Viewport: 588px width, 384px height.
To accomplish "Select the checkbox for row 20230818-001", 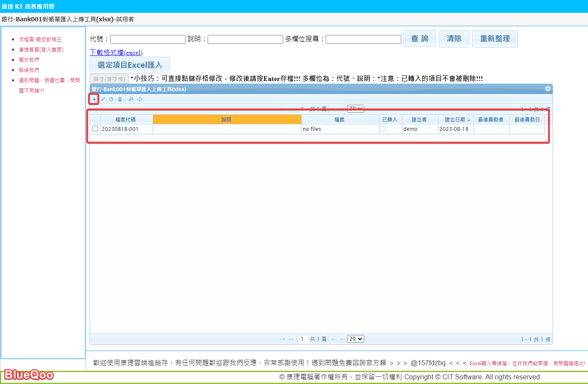I will click(x=95, y=129).
